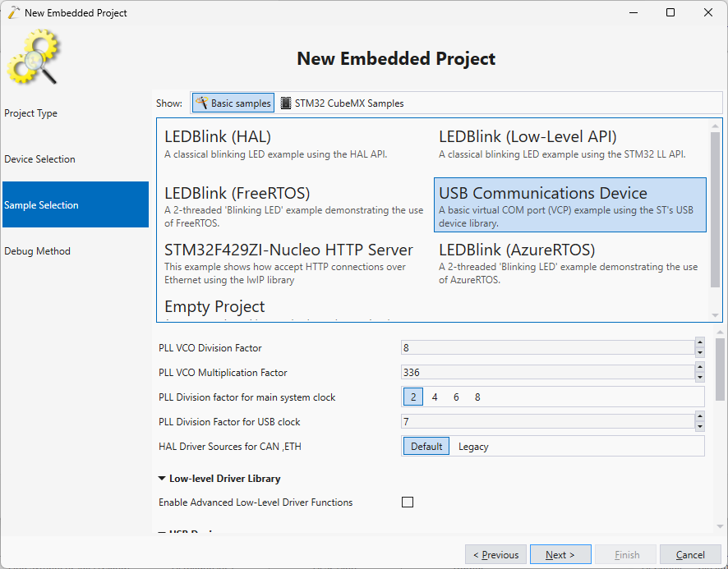Enable Advanced Low-Level Driver Functions checkbox
Screen dimensions: 728x569
point(408,502)
